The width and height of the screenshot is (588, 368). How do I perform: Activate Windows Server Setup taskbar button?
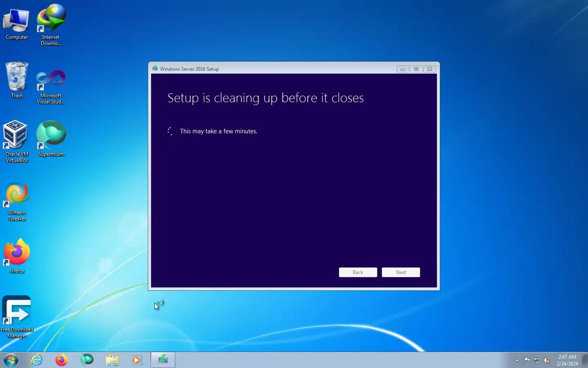pos(163,360)
